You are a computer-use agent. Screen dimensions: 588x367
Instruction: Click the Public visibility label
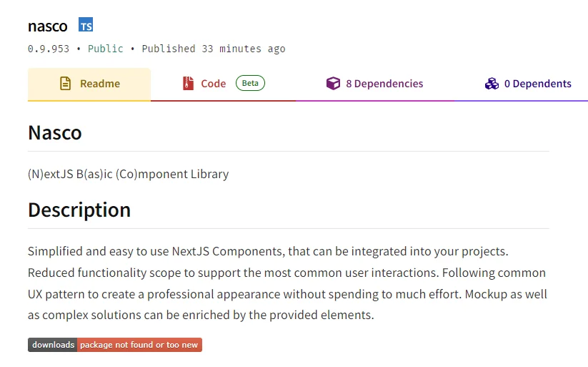tap(105, 49)
